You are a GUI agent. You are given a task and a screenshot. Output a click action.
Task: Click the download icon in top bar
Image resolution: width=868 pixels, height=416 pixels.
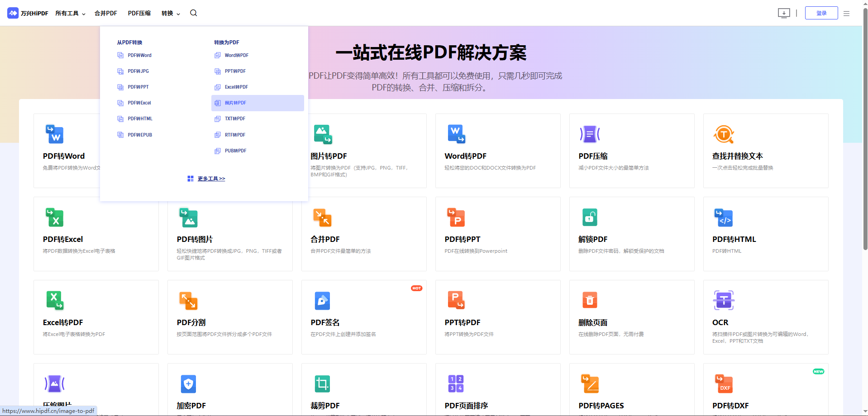784,13
